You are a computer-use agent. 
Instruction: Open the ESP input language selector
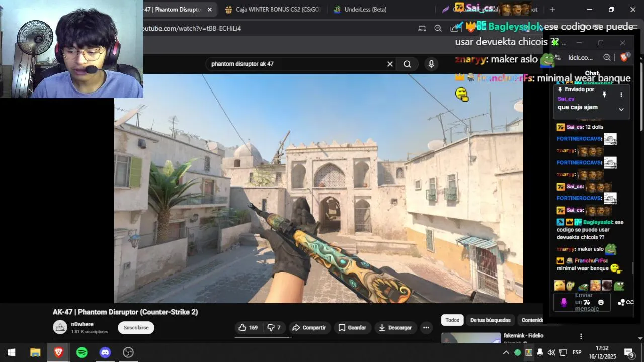point(577,352)
